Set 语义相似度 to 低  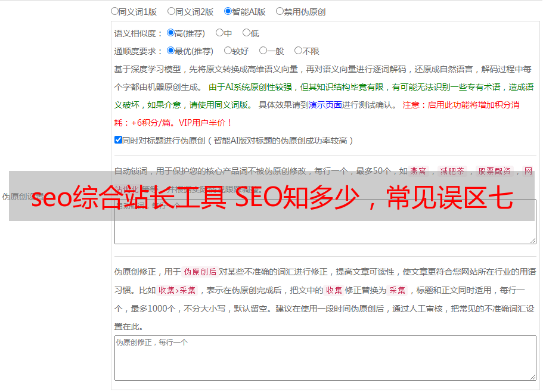click(x=246, y=33)
